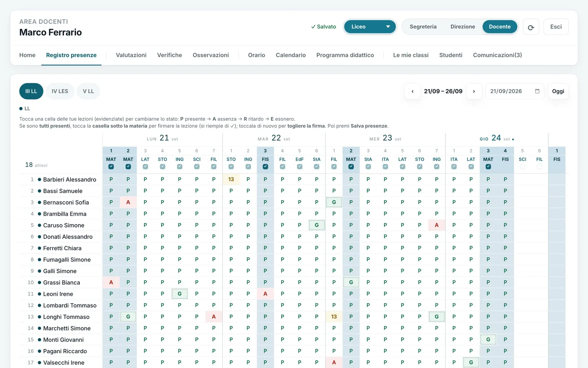Click the date field showing 21/09/2026
588x368 pixels.
(x=515, y=91)
